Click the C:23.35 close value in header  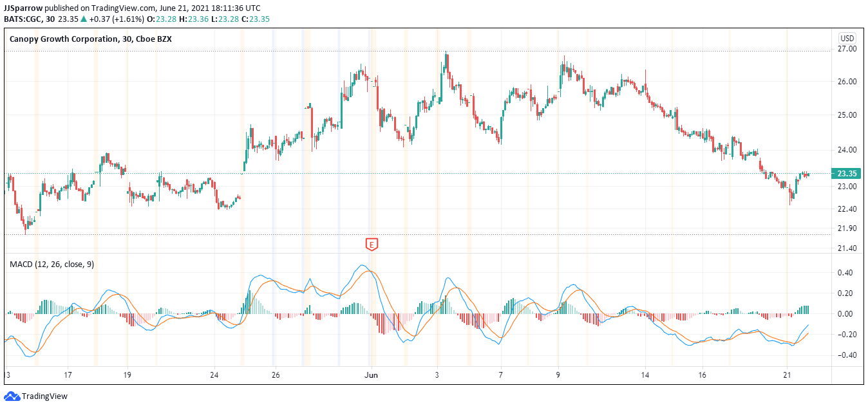pyautogui.click(x=256, y=19)
